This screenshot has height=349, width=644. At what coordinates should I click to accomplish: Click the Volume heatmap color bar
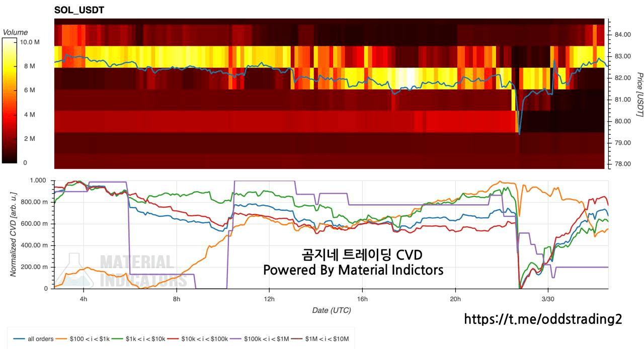[x=10, y=101]
